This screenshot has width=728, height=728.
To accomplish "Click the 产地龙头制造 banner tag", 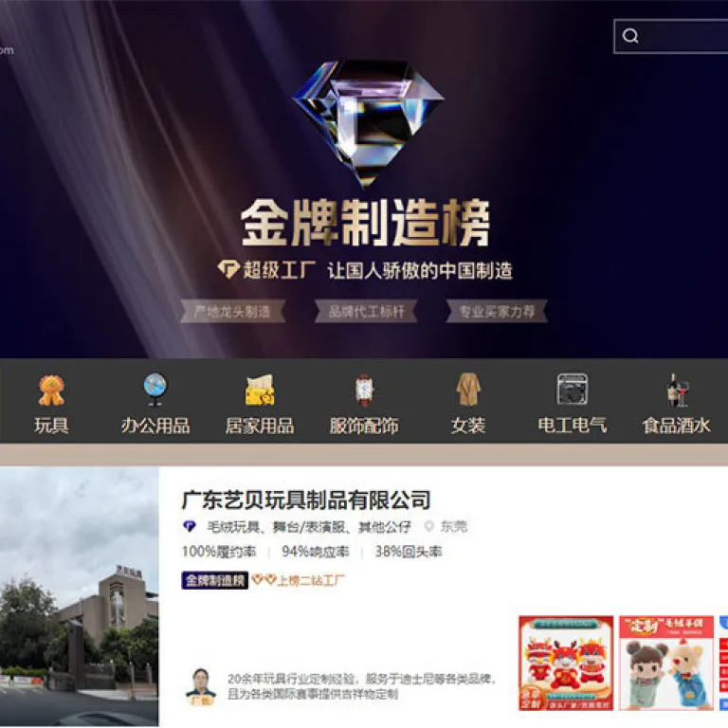I will point(232,311).
